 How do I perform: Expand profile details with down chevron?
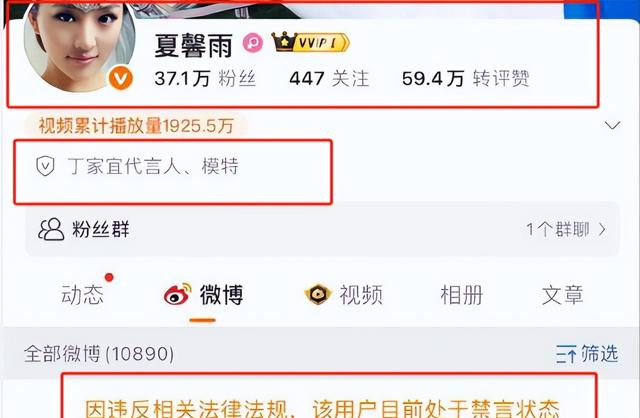point(612,125)
